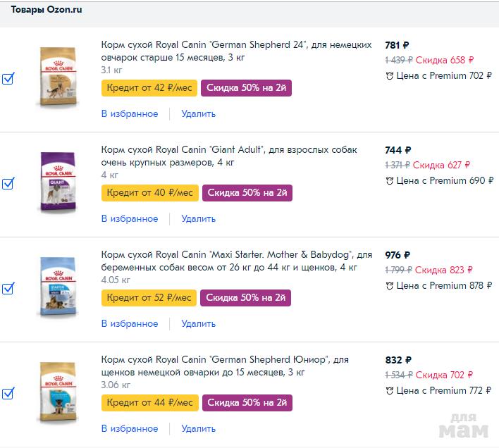This screenshot has height=448, width=499.
Task: Add German Shepherd 24 to В избранное
Action: pos(130,113)
